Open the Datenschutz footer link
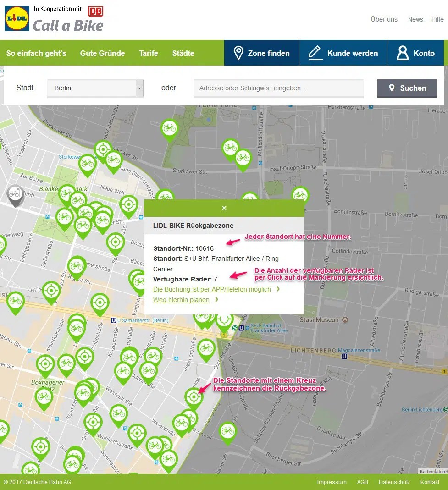The image size is (448, 490). pos(394,482)
